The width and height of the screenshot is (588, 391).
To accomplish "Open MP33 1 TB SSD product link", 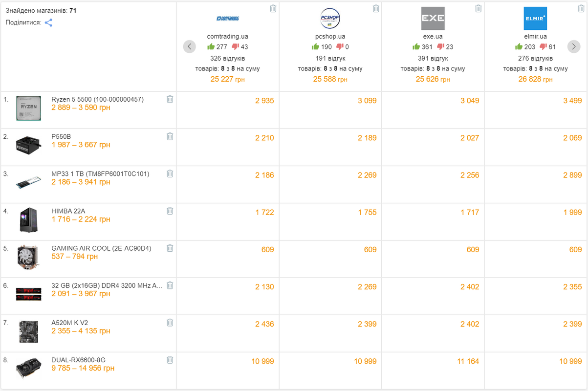I will click(x=100, y=174).
